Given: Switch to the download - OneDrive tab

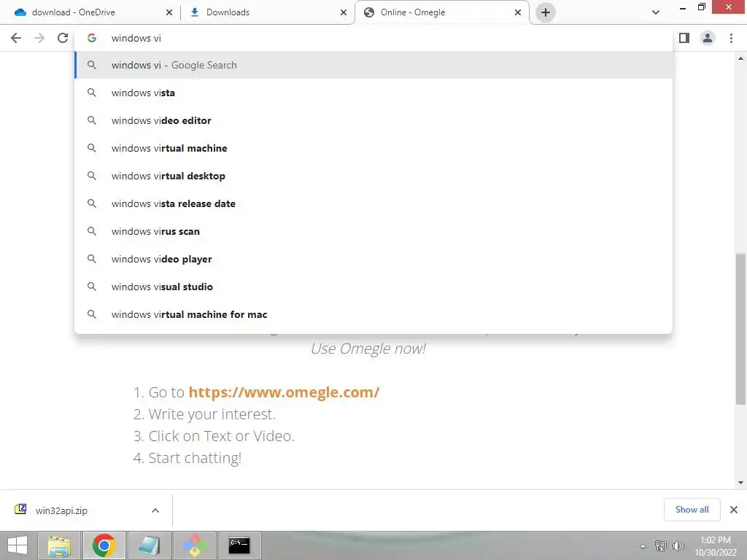Looking at the screenshot, I should (x=89, y=12).
